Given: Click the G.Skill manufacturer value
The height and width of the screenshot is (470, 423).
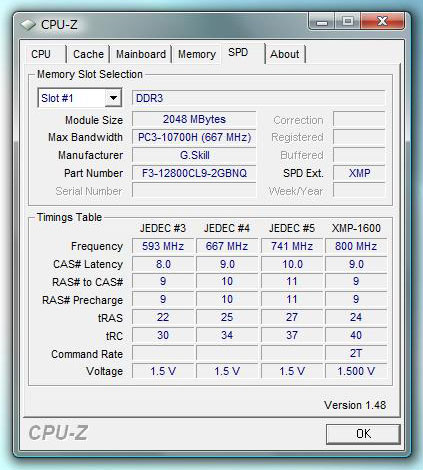Looking at the screenshot, I should pyautogui.click(x=194, y=155).
